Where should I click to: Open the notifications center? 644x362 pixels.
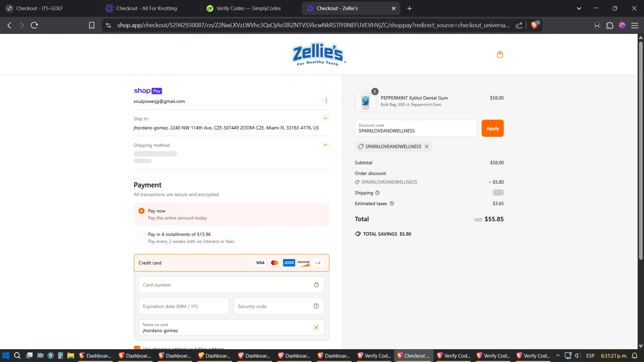click(635, 356)
